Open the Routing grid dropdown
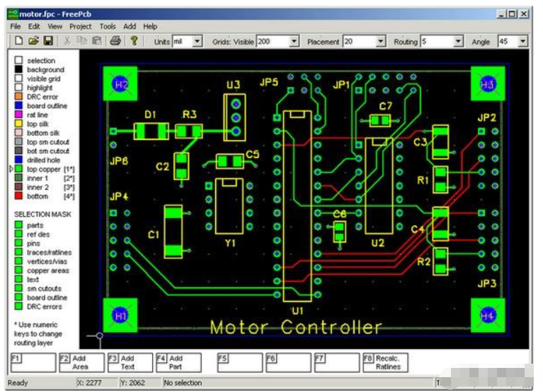This screenshot has width=543, height=392. (458, 42)
